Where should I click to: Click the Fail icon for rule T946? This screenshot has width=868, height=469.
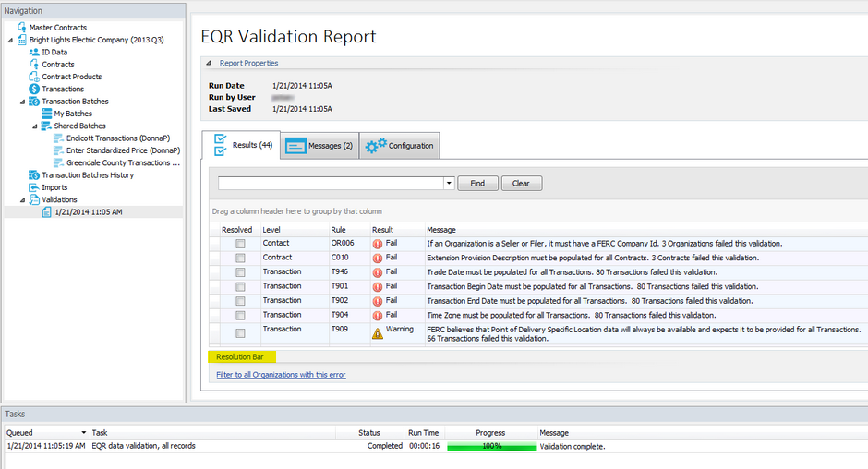click(378, 272)
